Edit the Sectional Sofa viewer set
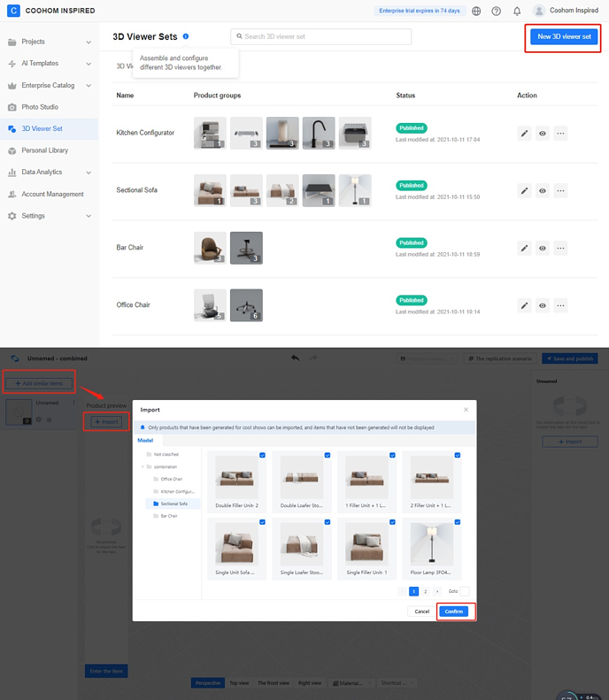The image size is (609, 700). (x=524, y=190)
